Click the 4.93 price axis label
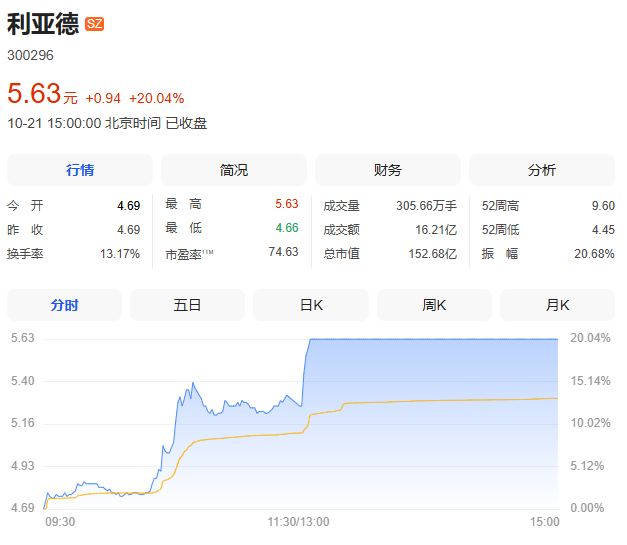 click(x=23, y=466)
